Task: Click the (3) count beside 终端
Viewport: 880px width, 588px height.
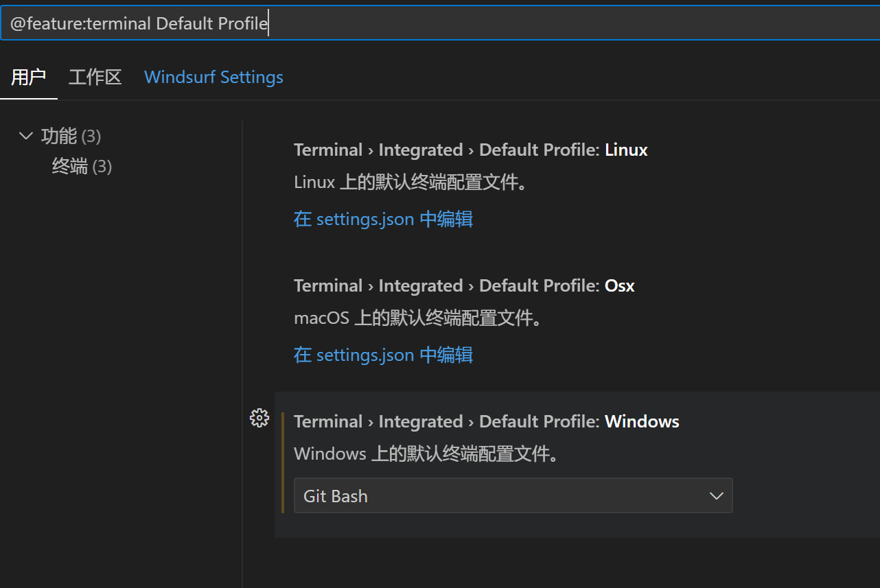Action: 102,166
